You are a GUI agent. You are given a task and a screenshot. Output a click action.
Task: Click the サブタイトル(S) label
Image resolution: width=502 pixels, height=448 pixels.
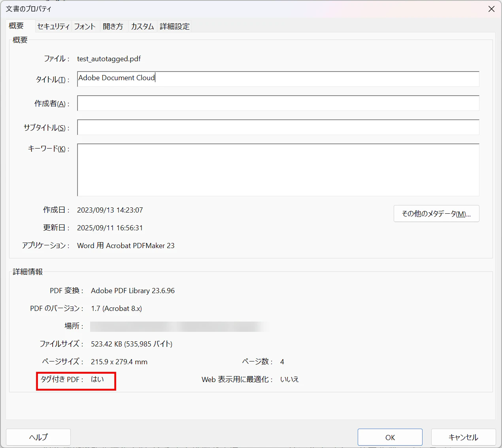[x=47, y=128]
